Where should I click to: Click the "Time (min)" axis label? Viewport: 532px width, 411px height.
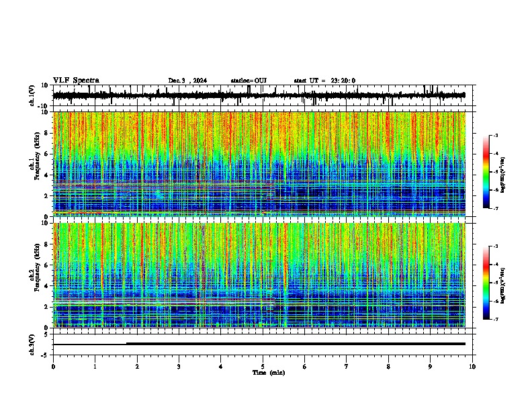(269, 373)
